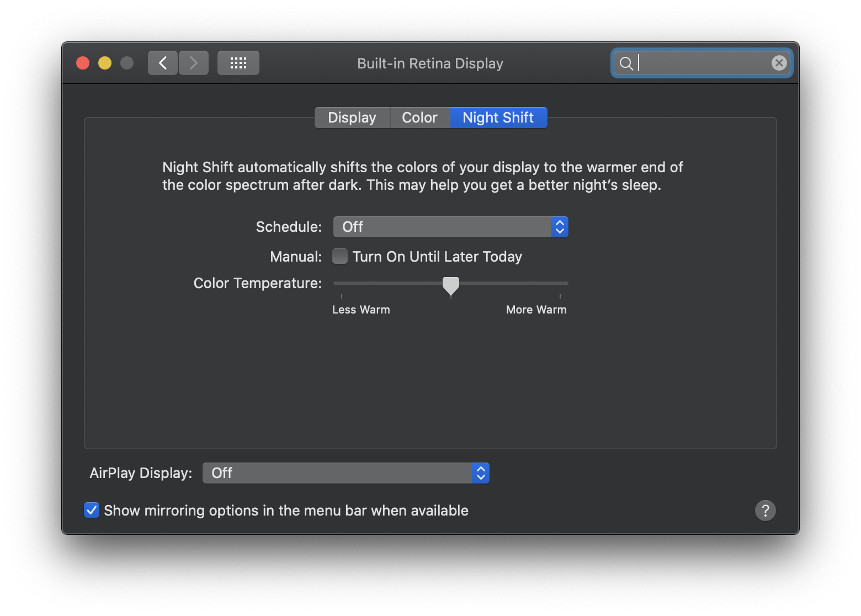
Task: Click the AirPlay Display label
Action: tap(141, 473)
